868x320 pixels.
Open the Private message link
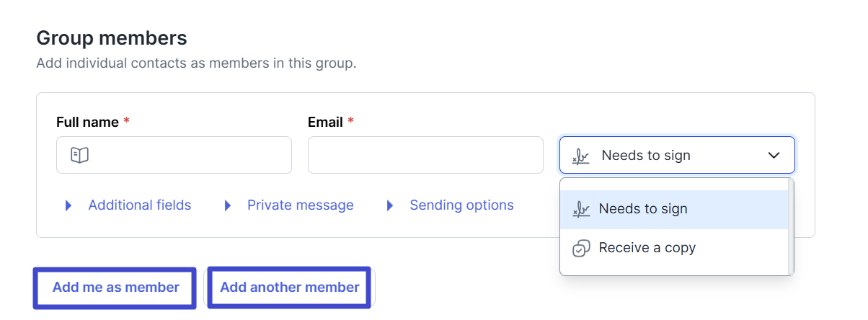[300, 205]
